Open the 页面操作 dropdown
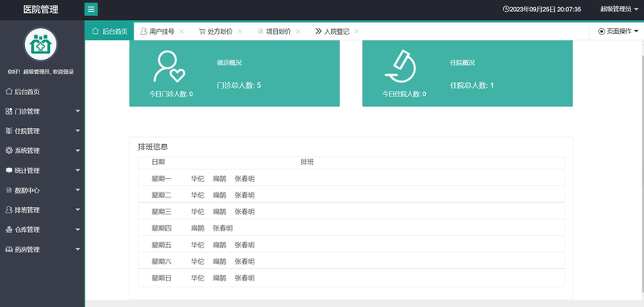This screenshot has width=644, height=307. [x=618, y=31]
